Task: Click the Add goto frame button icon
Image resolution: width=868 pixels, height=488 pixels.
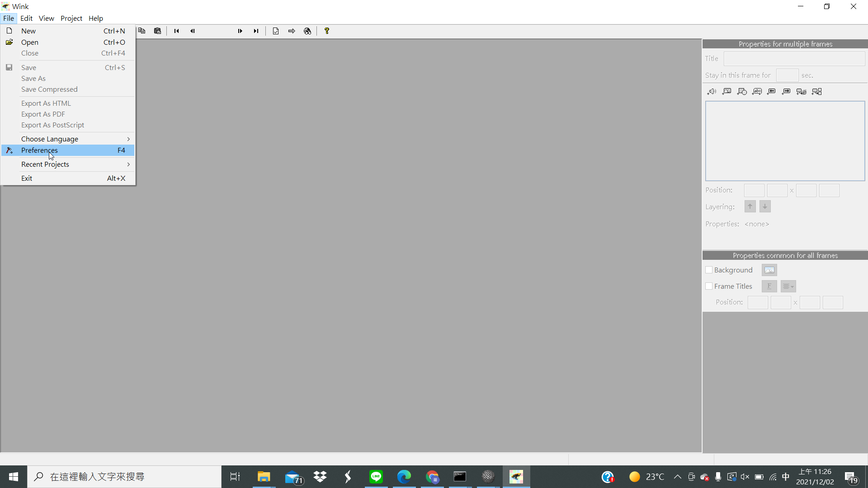Action: [816, 91]
